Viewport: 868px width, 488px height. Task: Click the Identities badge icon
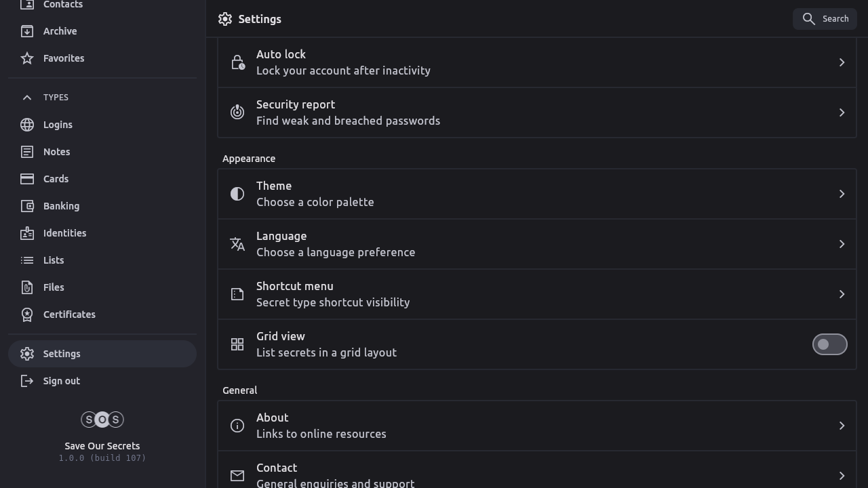pyautogui.click(x=27, y=233)
